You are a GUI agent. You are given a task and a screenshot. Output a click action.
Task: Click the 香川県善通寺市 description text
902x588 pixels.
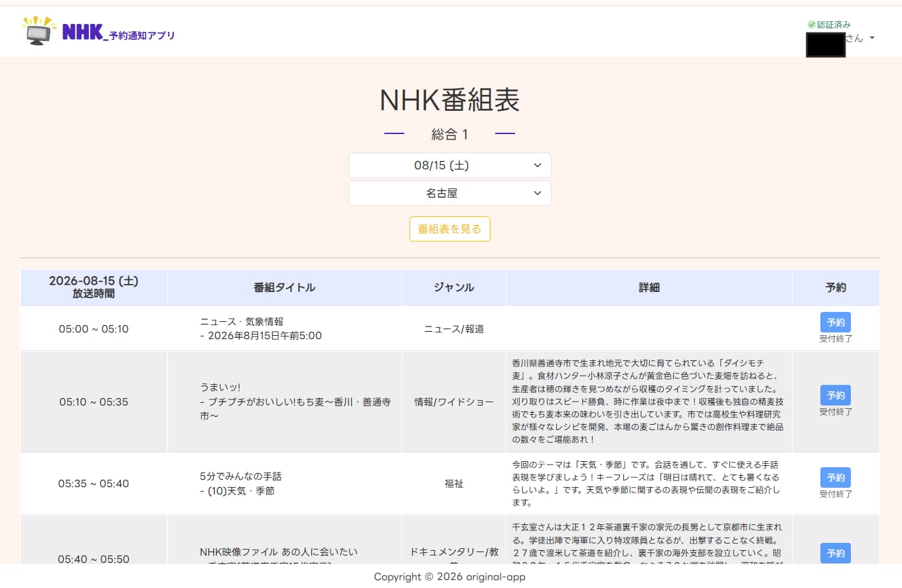[648, 402]
